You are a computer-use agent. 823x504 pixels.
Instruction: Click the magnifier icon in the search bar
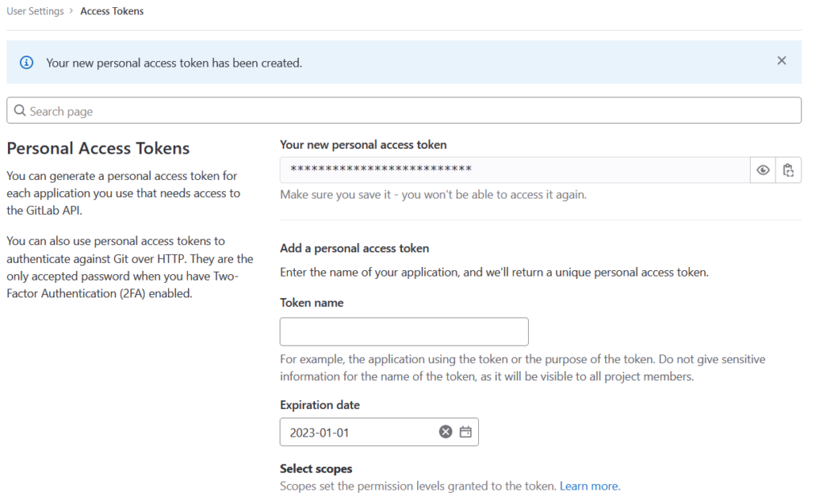(20, 111)
